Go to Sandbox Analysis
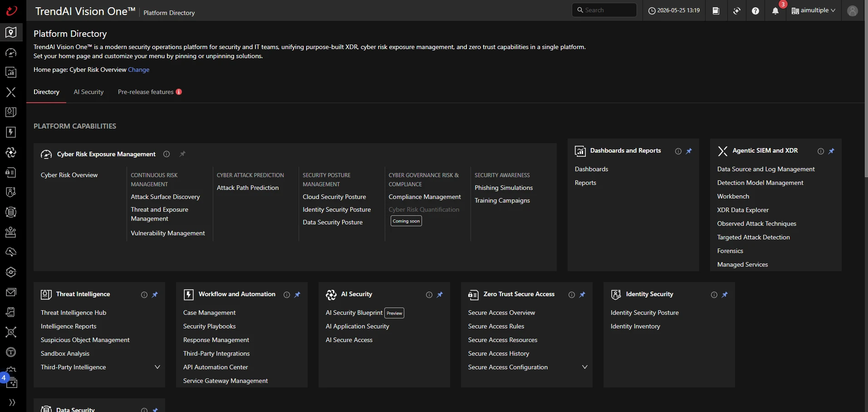868x412 pixels. tap(65, 353)
